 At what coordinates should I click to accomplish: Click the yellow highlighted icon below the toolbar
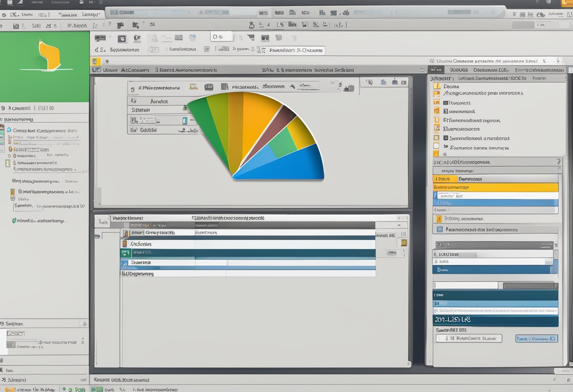point(95,61)
